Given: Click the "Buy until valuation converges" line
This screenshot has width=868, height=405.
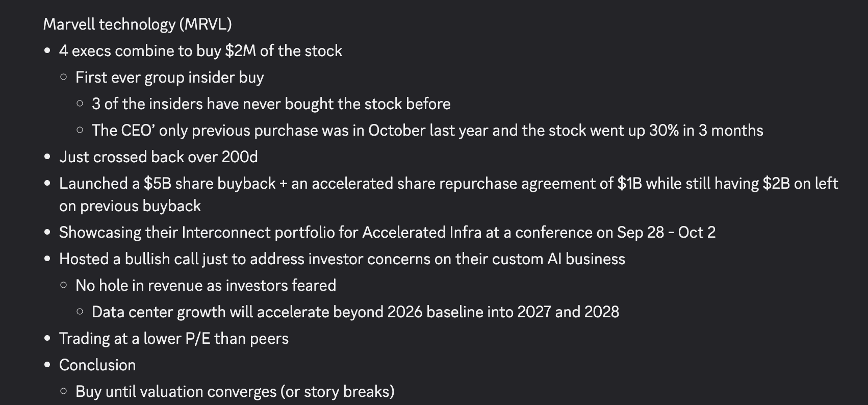Looking at the screenshot, I should (235, 391).
